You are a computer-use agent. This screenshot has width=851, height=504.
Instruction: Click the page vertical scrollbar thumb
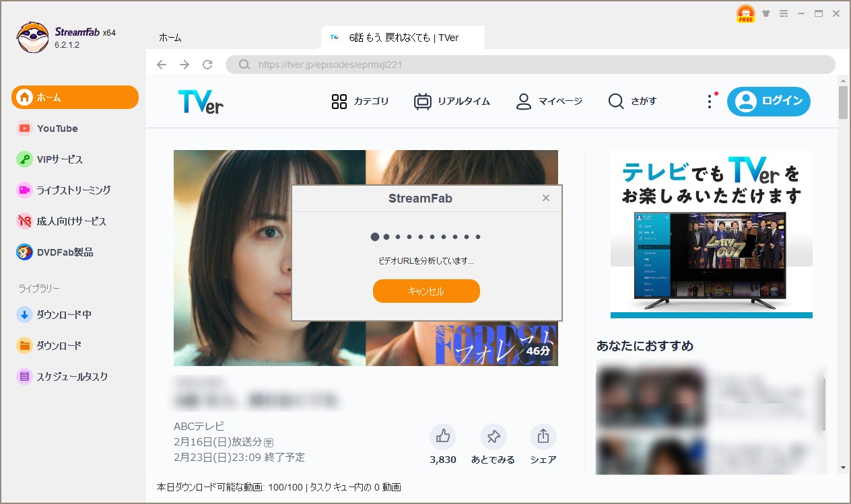[843, 102]
